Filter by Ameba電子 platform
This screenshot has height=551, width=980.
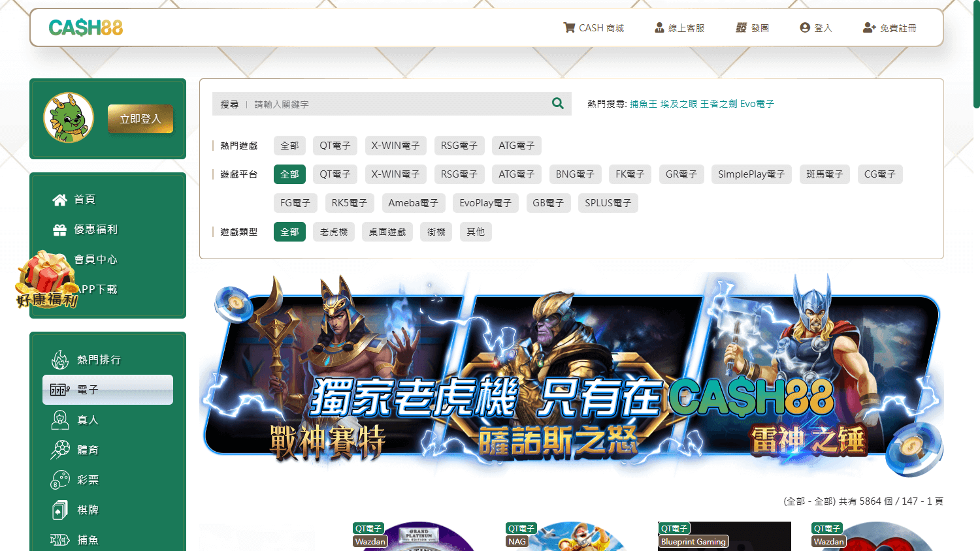pyautogui.click(x=414, y=203)
